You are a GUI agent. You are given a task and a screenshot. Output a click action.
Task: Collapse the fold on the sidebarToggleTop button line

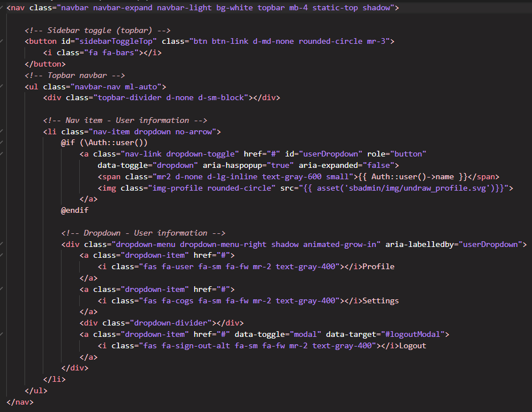(2, 42)
